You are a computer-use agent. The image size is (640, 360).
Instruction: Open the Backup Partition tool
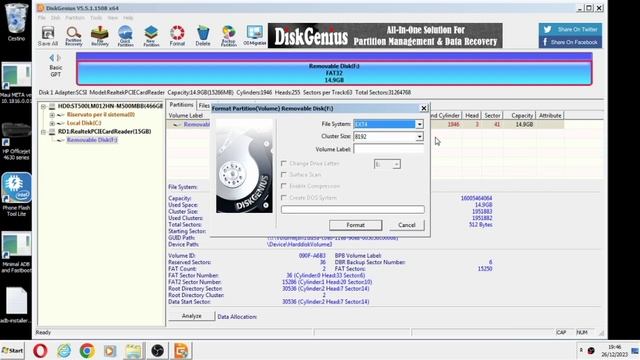[x=229, y=36]
